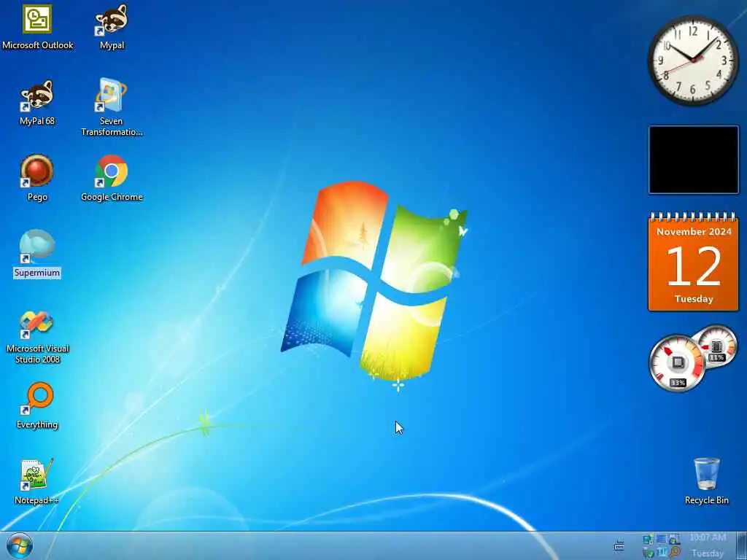Image resolution: width=747 pixels, height=560 pixels.
Task: Click the analog clock gadget
Action: point(693,60)
